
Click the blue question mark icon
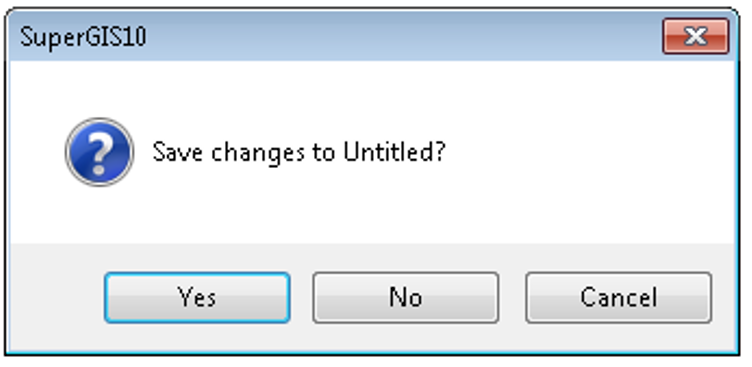coord(99,152)
